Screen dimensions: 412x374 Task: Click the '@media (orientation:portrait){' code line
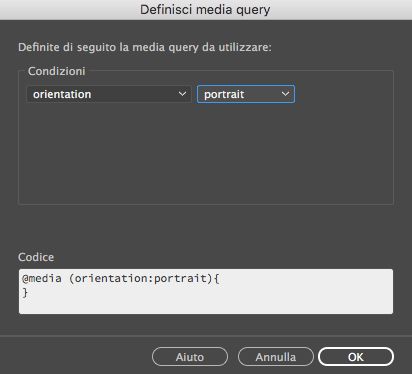tap(121, 278)
